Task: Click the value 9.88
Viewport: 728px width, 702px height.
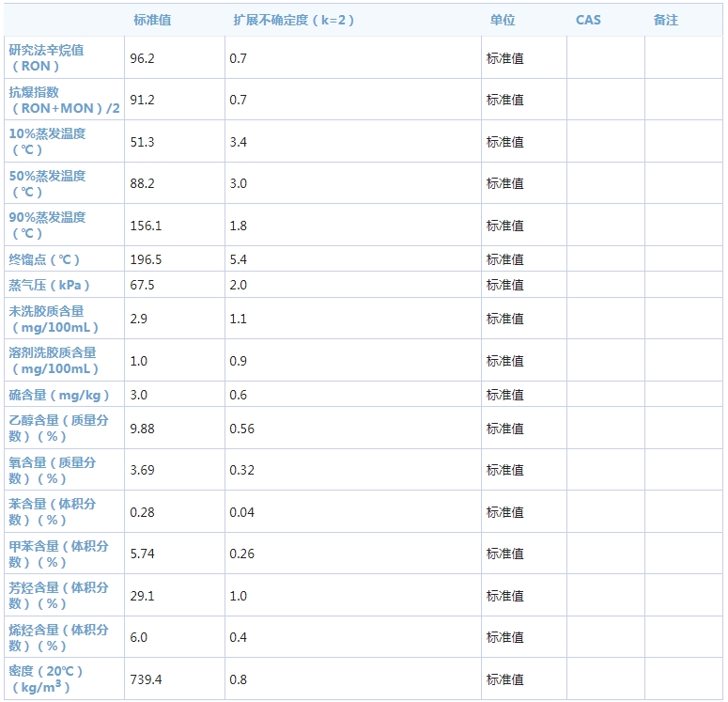Action: click(142, 429)
